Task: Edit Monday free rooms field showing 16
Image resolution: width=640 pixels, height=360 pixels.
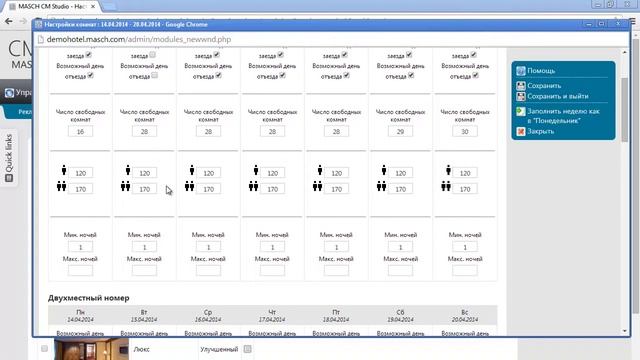Action: click(x=80, y=131)
